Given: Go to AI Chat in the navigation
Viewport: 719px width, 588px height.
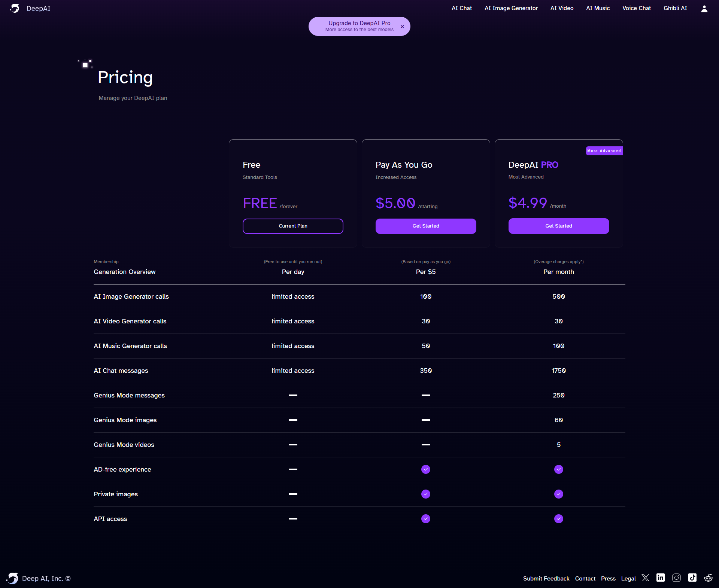Looking at the screenshot, I should point(461,8).
